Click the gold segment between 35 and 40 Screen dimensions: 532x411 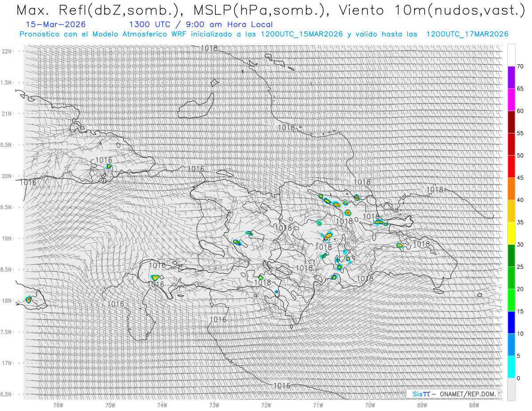(511, 211)
